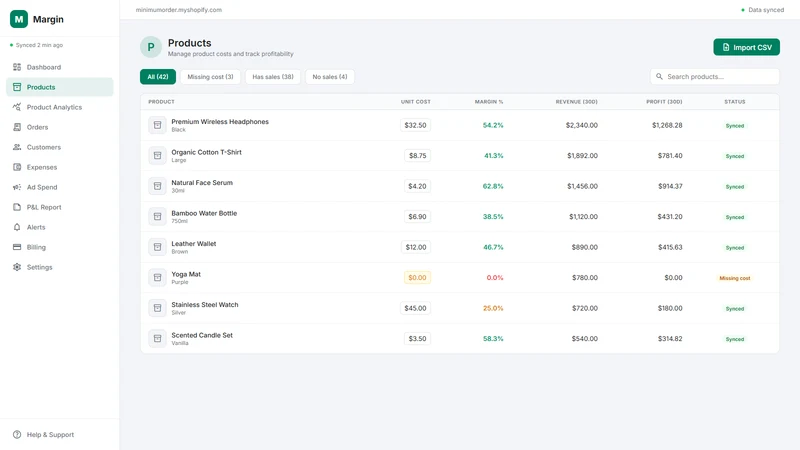Show products with Has sales (38)
This screenshot has height=450, width=800.
[x=273, y=77]
